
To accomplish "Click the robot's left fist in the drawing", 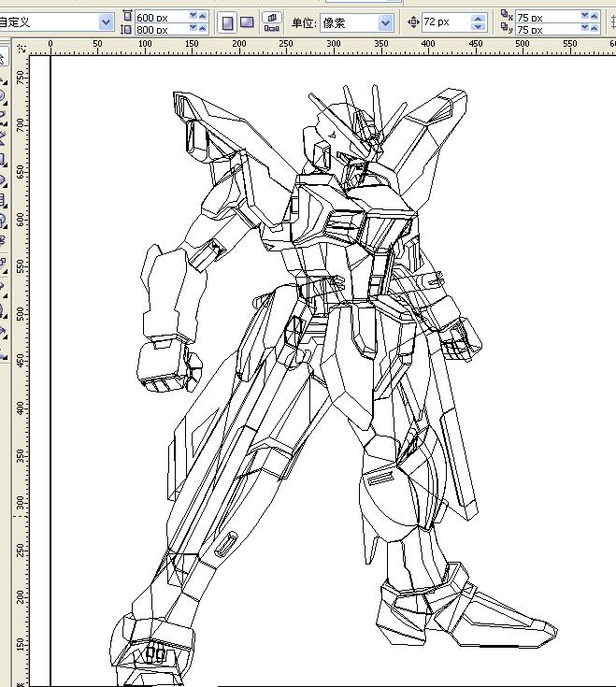I will [x=168, y=365].
